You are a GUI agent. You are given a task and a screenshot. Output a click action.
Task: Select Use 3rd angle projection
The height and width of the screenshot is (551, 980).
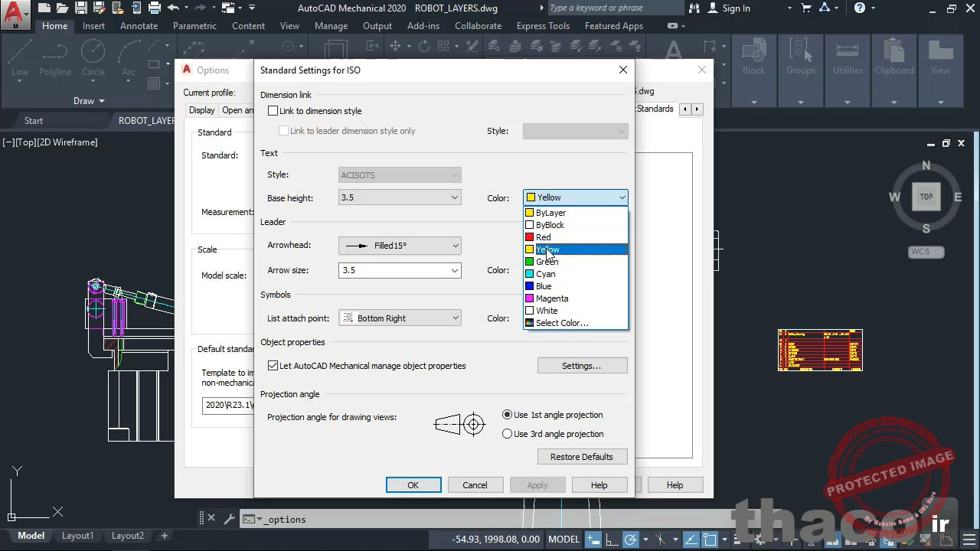click(507, 434)
